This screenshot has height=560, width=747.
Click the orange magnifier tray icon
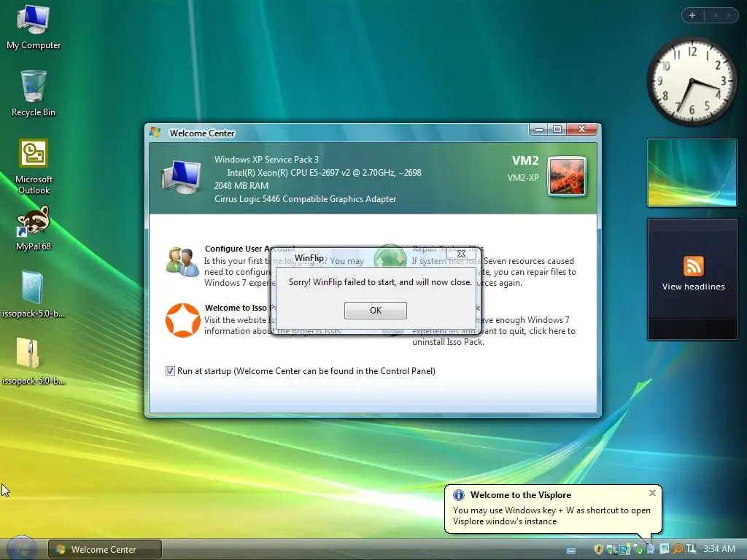pyautogui.click(x=678, y=549)
